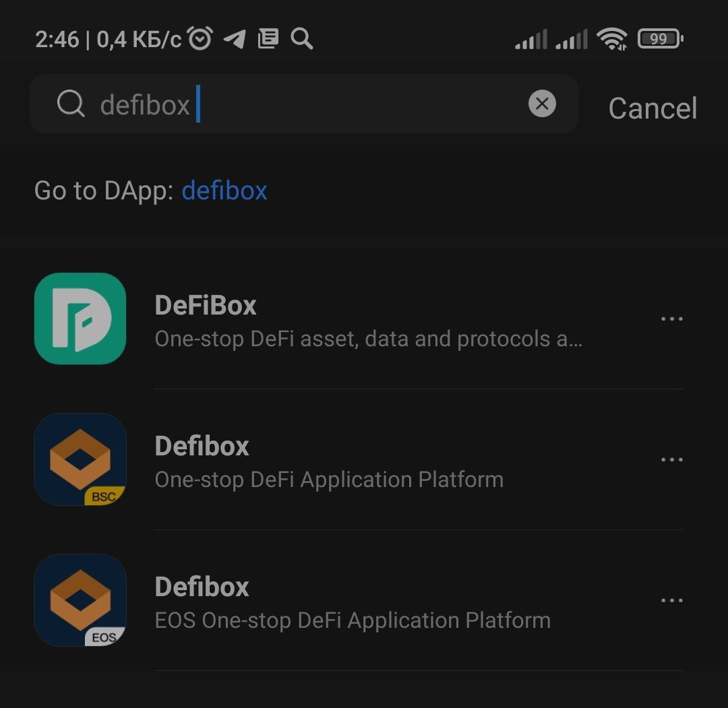Viewport: 728px width, 708px height.
Task: Tap the news notification status icon
Action: click(x=268, y=39)
